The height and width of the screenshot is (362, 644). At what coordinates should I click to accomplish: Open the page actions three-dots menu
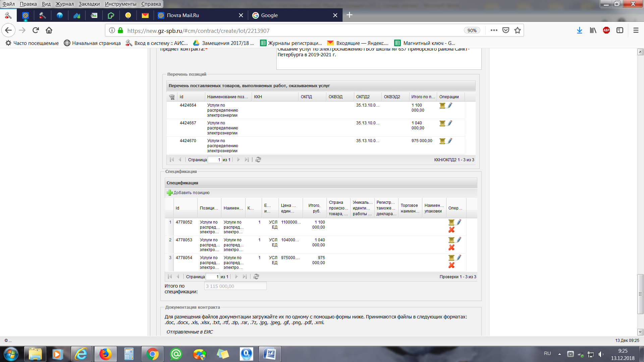tap(494, 31)
